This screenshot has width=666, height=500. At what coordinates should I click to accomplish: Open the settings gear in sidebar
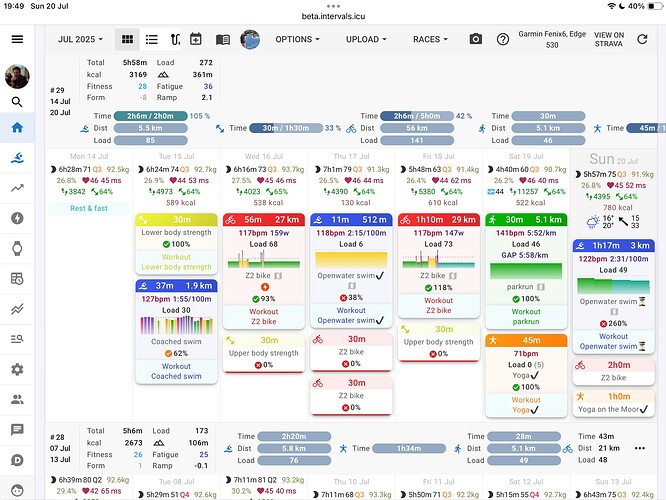click(x=17, y=369)
